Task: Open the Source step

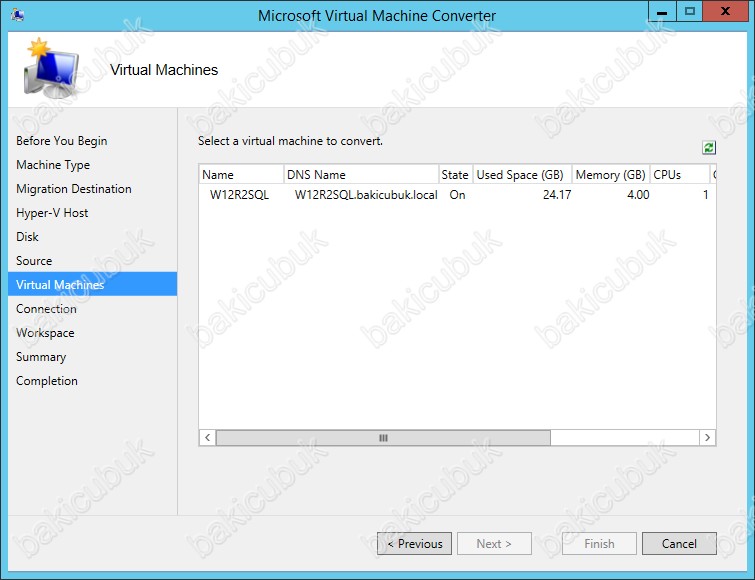Action: point(34,261)
